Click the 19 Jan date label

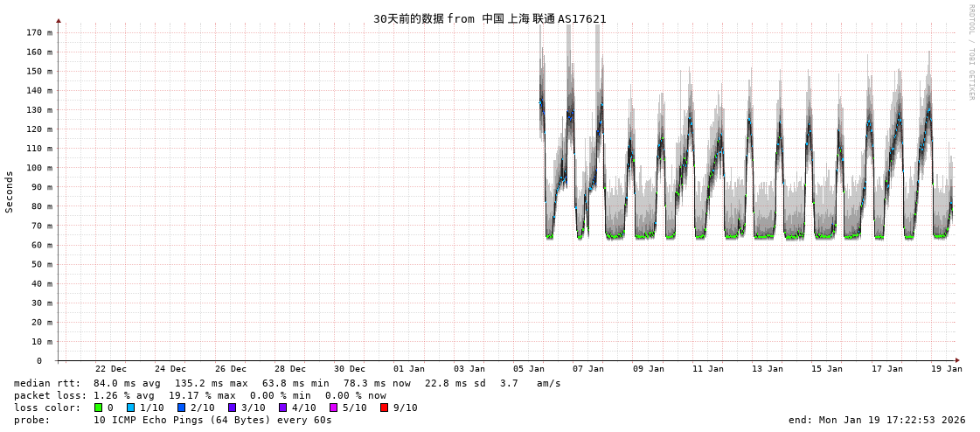(x=946, y=369)
